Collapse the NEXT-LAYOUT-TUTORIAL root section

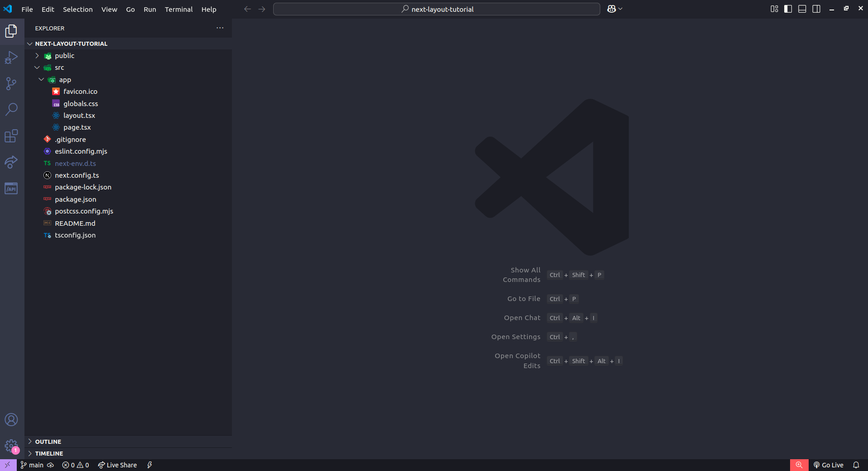tap(129, 44)
